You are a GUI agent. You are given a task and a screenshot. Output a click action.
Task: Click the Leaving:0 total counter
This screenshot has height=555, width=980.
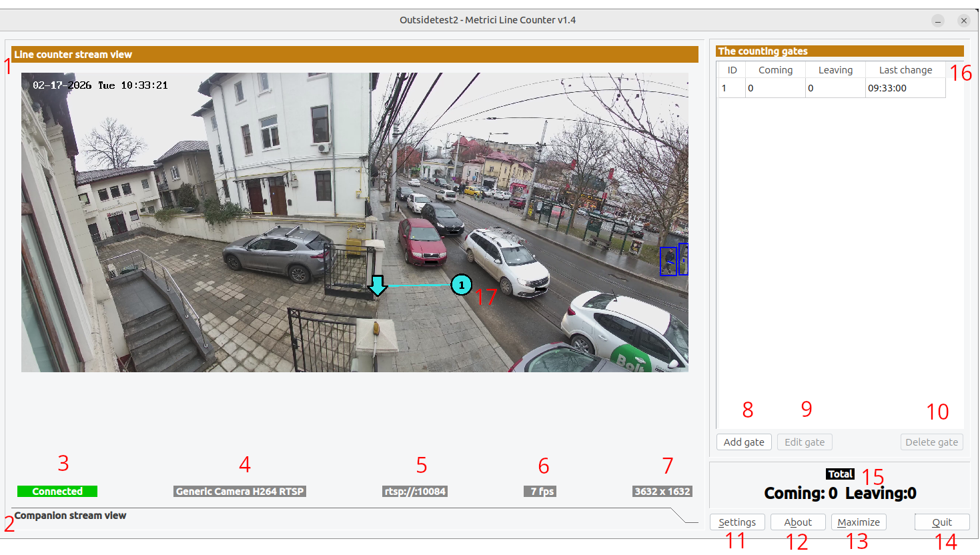[x=881, y=494]
